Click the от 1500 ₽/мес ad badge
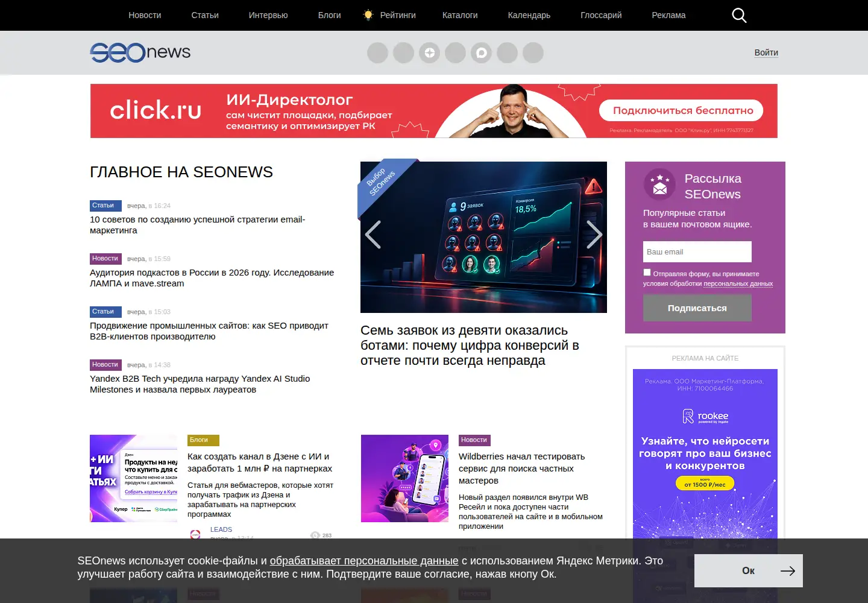 pos(705,484)
